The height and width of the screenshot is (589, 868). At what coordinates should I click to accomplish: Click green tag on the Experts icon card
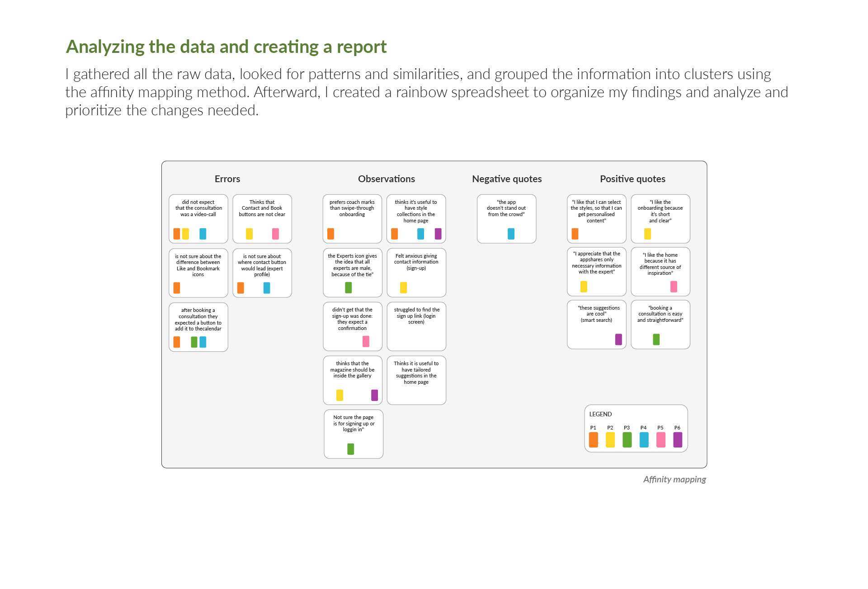[348, 287]
